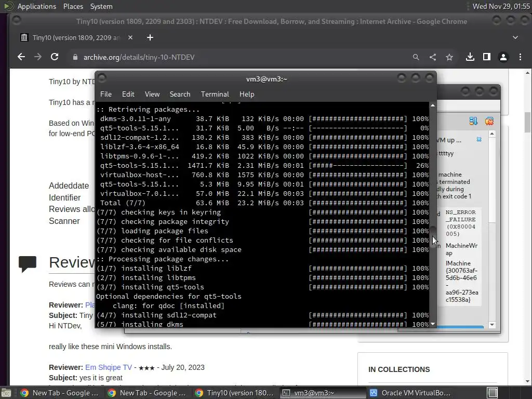This screenshot has width=532, height=399.
Task: Bookmark this page with the star
Action: [x=449, y=57]
